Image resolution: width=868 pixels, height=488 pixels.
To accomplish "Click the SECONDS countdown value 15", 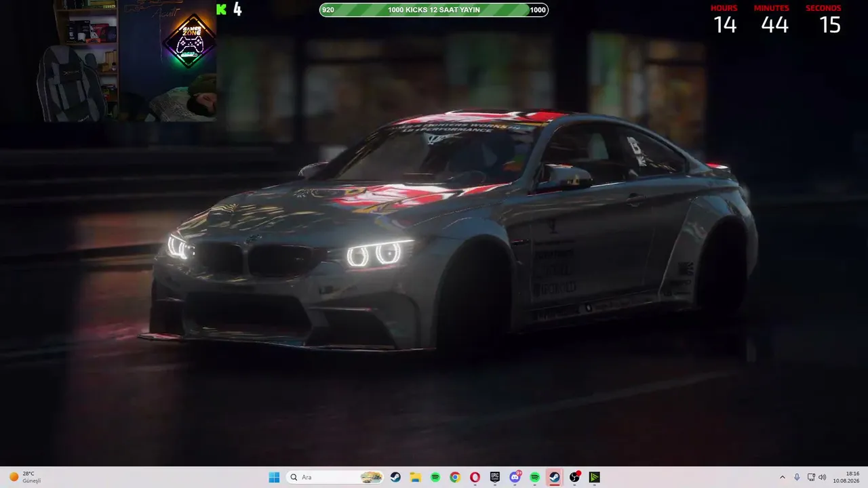I will tap(830, 25).
